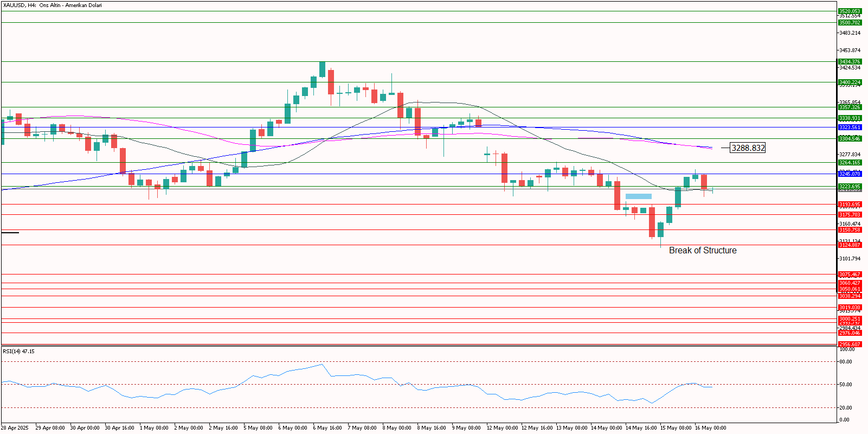Click the '5 May 08:00' time label
Viewport: 868px width, 434px height.
(258, 427)
